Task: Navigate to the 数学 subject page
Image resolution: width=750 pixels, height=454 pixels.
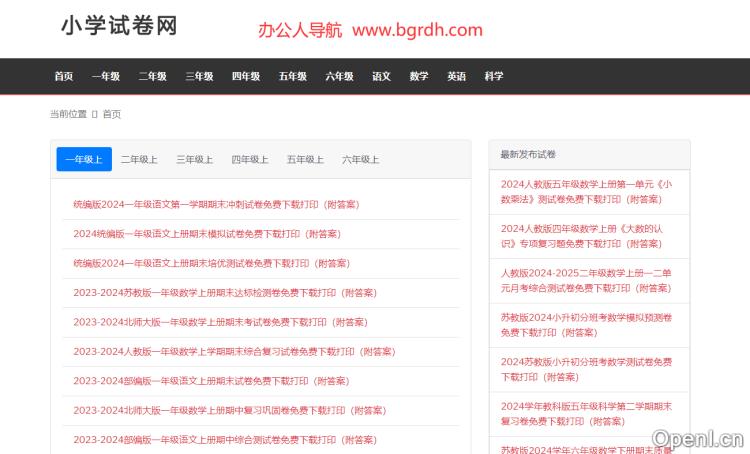Action: pyautogui.click(x=419, y=76)
